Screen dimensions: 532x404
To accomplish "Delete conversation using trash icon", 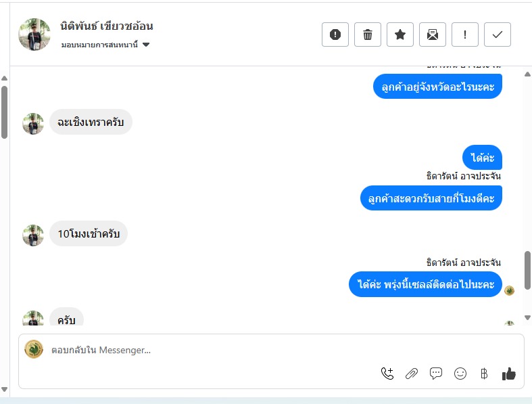I will 368,35.
